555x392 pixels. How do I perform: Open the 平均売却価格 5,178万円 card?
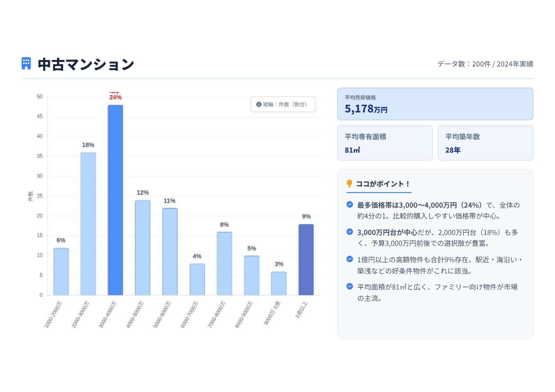(x=435, y=104)
